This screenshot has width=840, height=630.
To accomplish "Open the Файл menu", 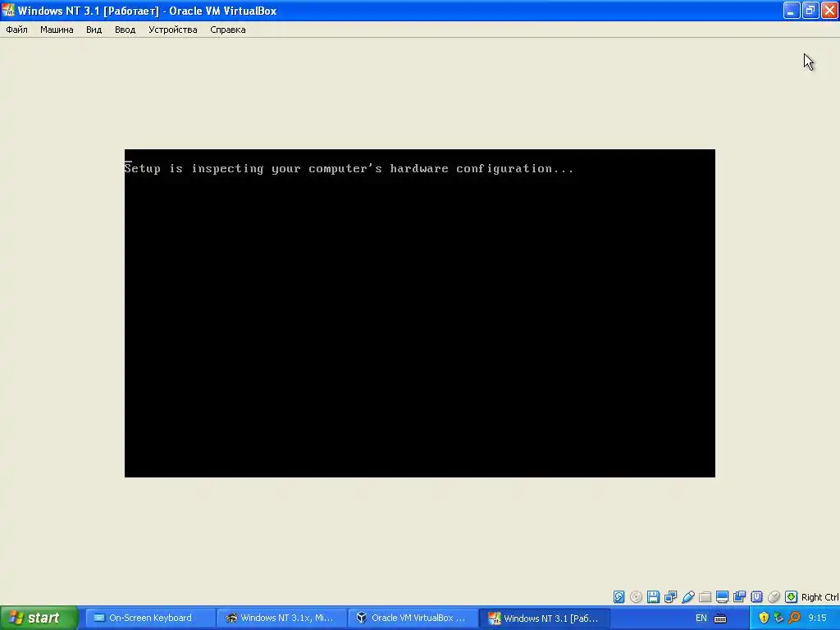I will point(16,30).
